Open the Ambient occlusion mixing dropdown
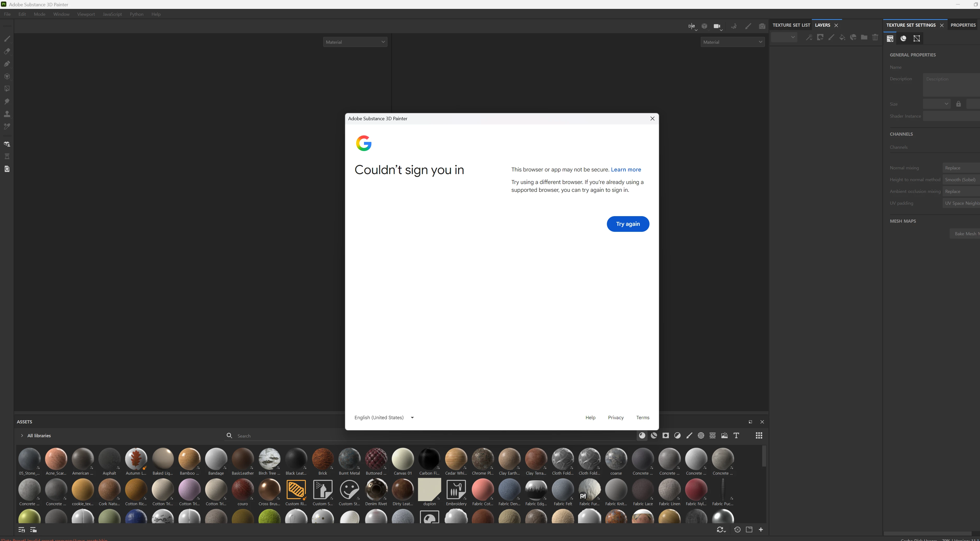 tap(961, 192)
